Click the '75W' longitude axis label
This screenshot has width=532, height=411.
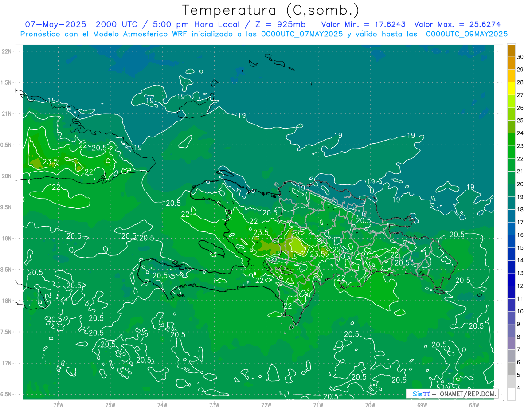[x=110, y=405]
